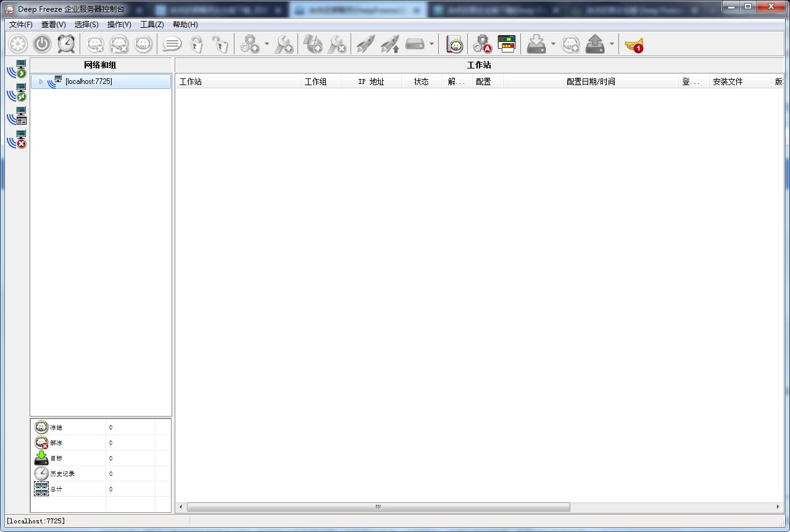Open the 选择(S) menu
The image size is (790, 532).
(86, 24)
